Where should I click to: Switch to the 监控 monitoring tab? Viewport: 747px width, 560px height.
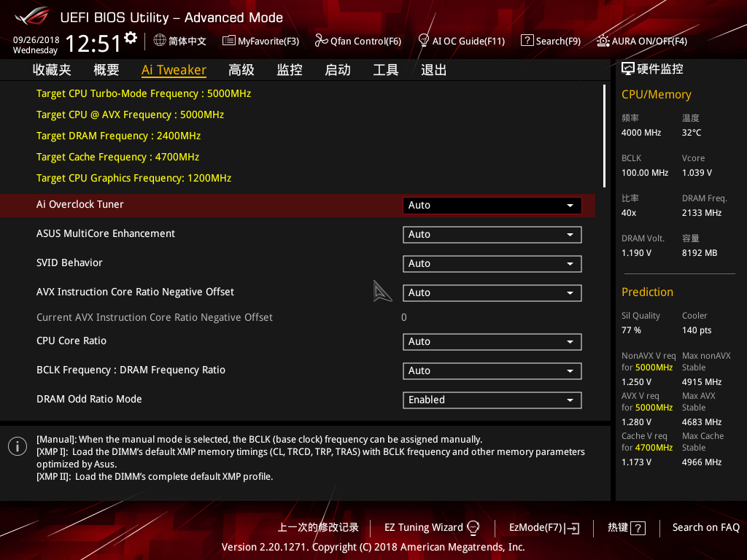289,69
